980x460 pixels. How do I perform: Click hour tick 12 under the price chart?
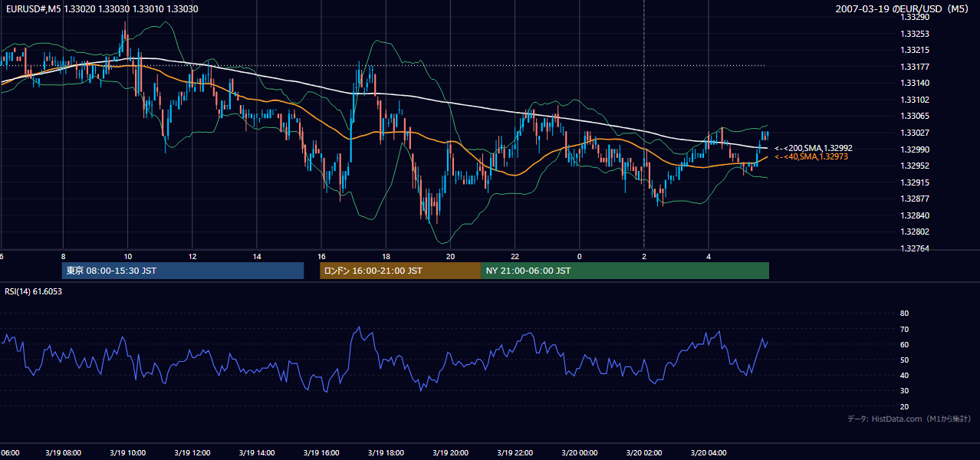point(192,257)
